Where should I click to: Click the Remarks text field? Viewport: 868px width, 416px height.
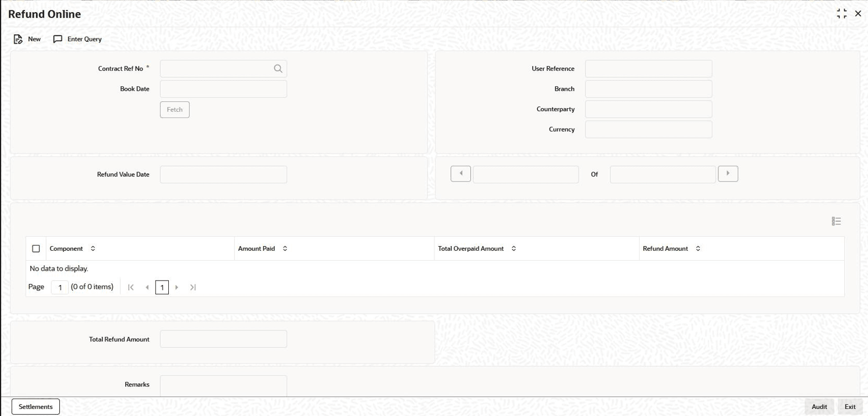click(x=224, y=386)
